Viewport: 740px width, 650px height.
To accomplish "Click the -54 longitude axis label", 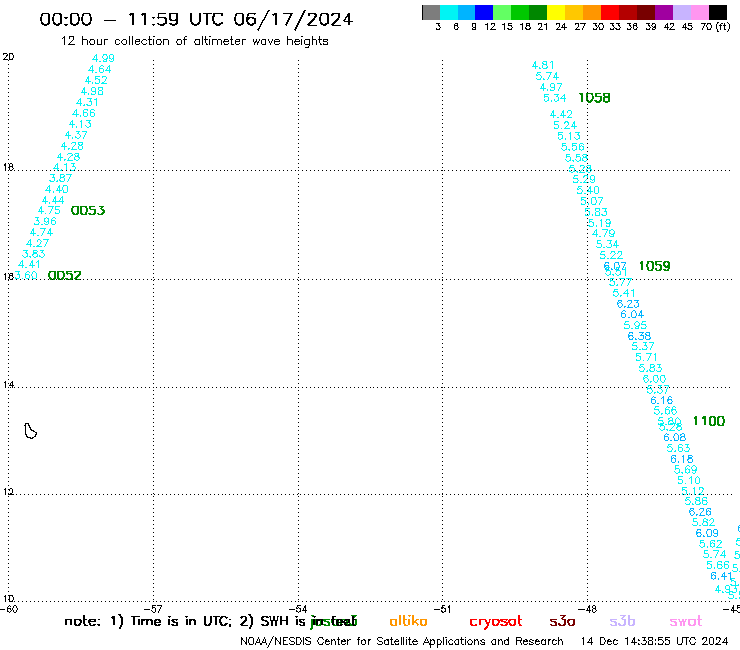I will point(298,609).
